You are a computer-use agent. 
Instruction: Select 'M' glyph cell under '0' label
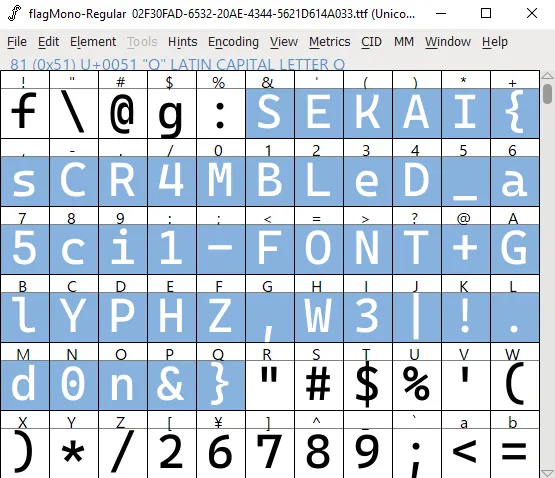click(x=221, y=181)
